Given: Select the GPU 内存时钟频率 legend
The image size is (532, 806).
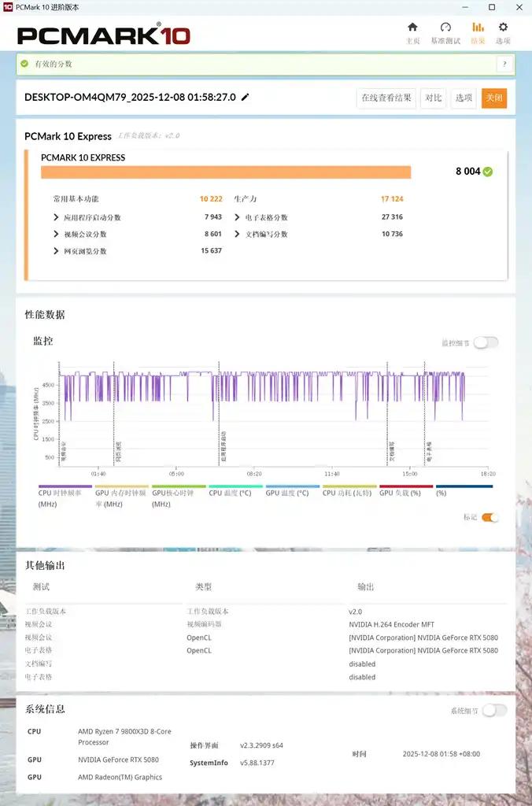Looking at the screenshot, I should coord(122,495).
